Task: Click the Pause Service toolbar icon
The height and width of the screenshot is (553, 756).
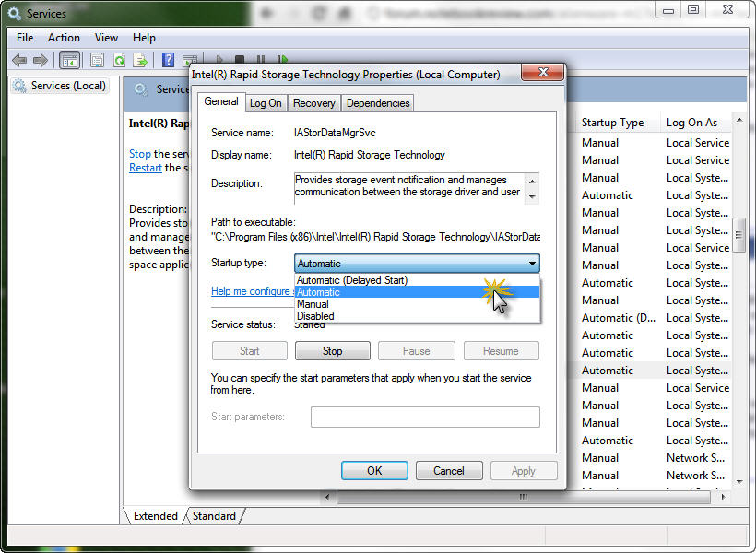Action: click(x=261, y=59)
